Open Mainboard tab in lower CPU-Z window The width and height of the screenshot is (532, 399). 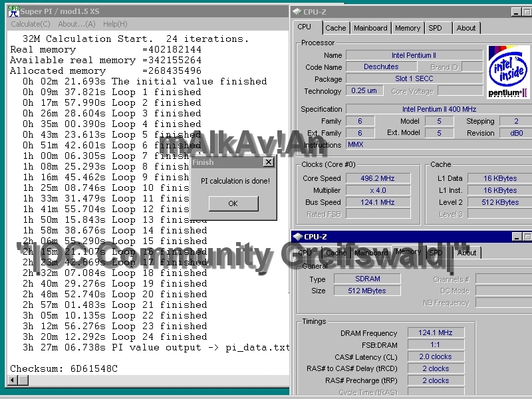tap(371, 253)
